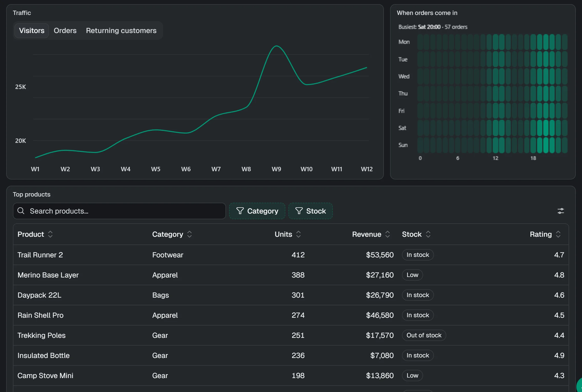Click the 412 units value
The height and width of the screenshot is (392, 582).
[298, 255]
